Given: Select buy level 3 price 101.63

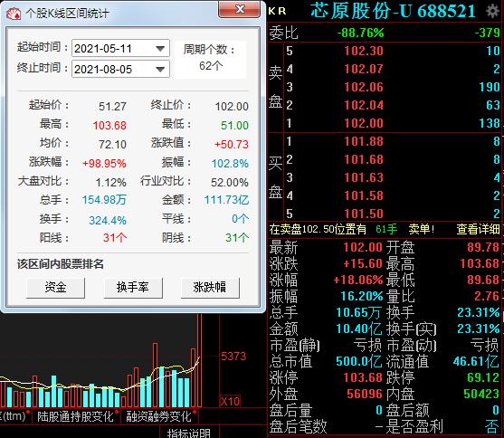Looking at the screenshot, I should point(364,177).
